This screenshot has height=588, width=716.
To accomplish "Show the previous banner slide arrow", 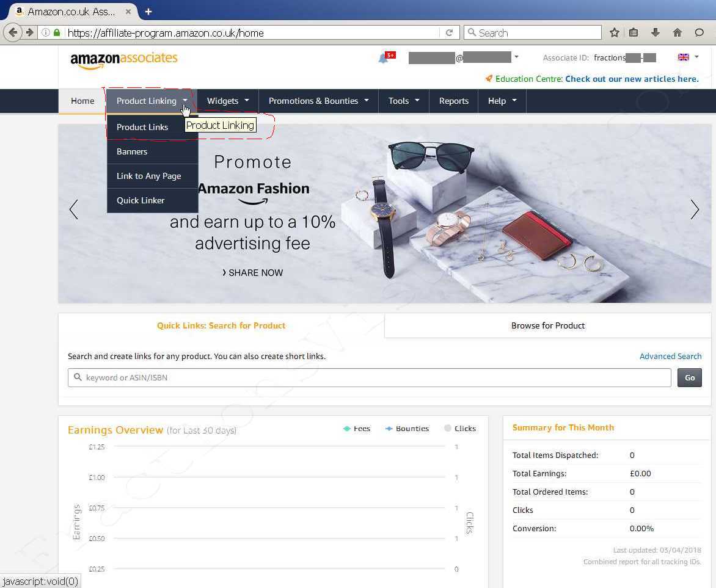I will 73,209.
